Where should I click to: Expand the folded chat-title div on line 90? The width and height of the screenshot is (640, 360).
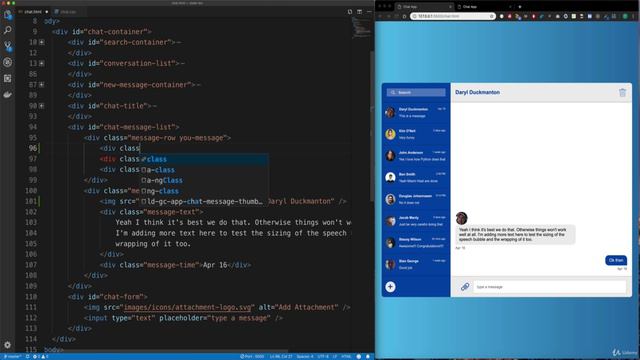click(x=42, y=106)
